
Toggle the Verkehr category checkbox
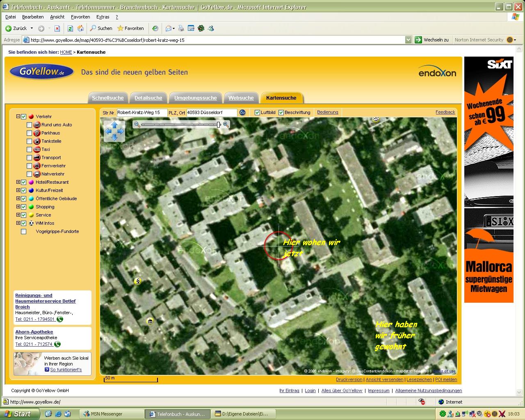click(24, 116)
